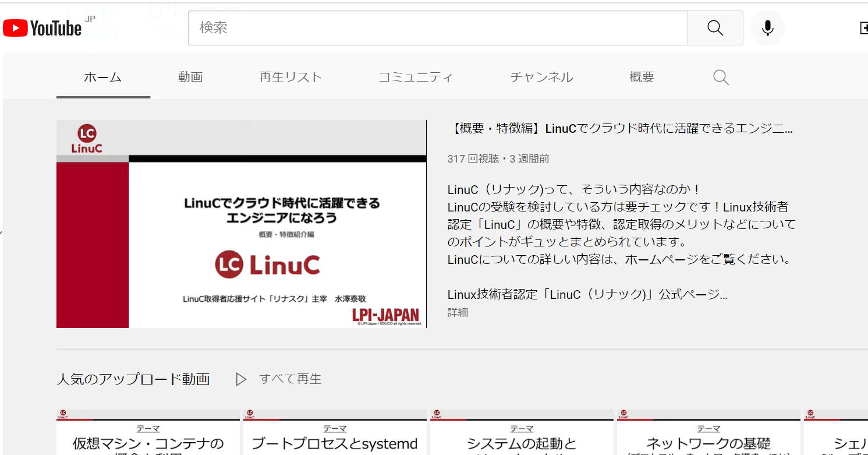Click the 317 回視聴・3 週間前 metadata text

pos(498,159)
